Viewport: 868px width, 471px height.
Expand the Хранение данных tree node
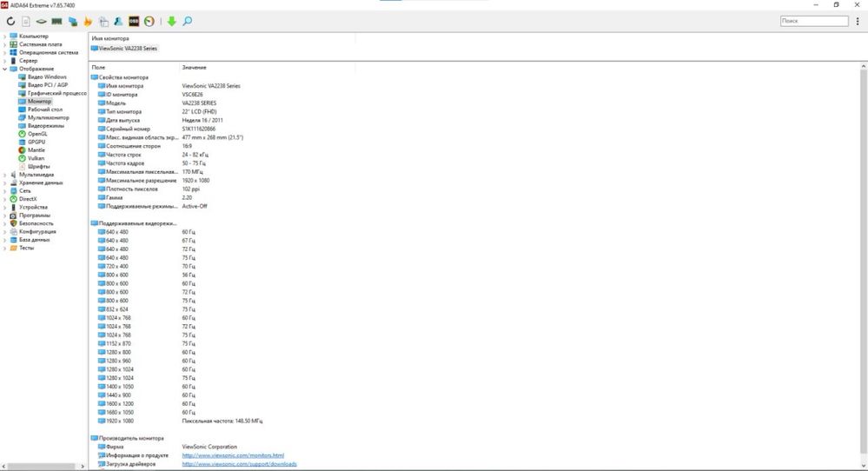click(5, 182)
